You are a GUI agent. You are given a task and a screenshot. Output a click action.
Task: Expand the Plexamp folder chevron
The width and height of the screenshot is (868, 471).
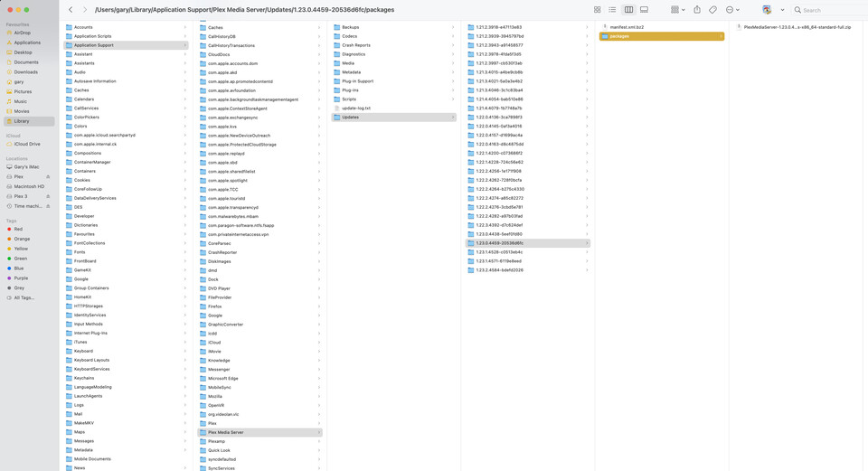[319, 441]
